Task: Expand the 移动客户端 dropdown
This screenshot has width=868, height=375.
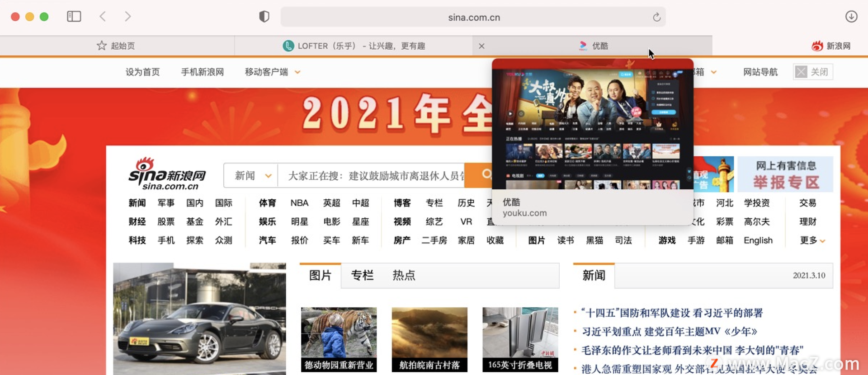Action: coord(273,72)
